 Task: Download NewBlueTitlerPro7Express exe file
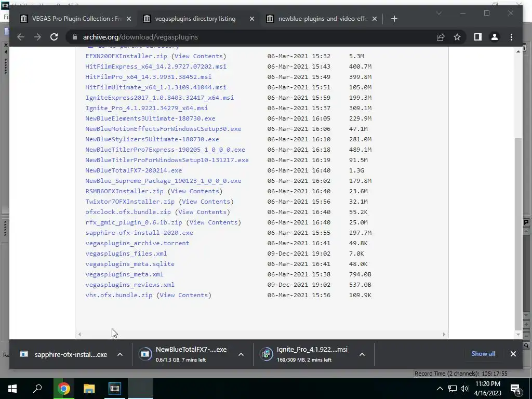pos(165,150)
